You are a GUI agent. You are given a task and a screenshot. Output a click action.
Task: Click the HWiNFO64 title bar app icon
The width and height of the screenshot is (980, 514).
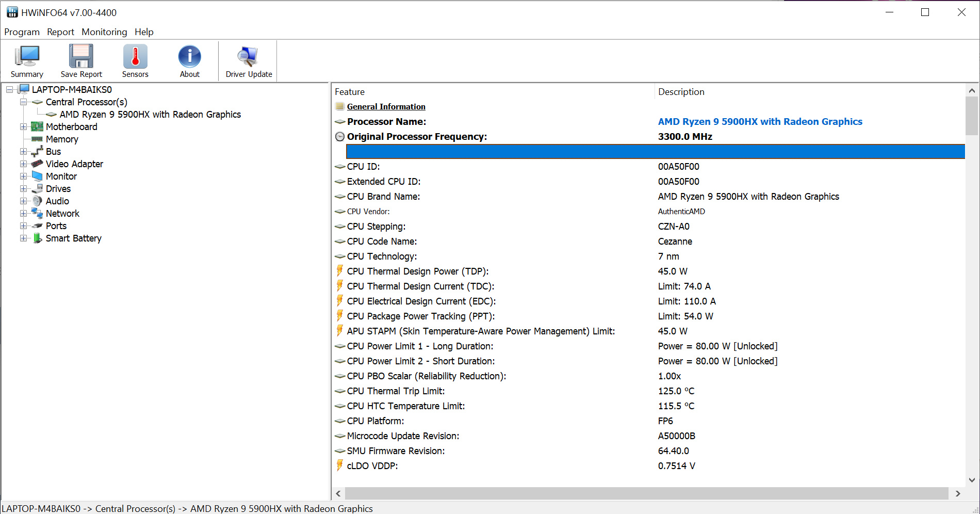pos(12,12)
